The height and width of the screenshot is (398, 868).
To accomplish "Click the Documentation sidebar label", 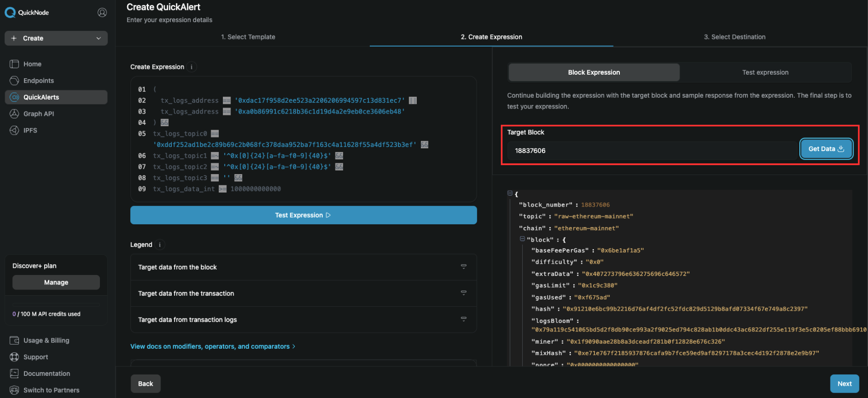I will click(47, 374).
